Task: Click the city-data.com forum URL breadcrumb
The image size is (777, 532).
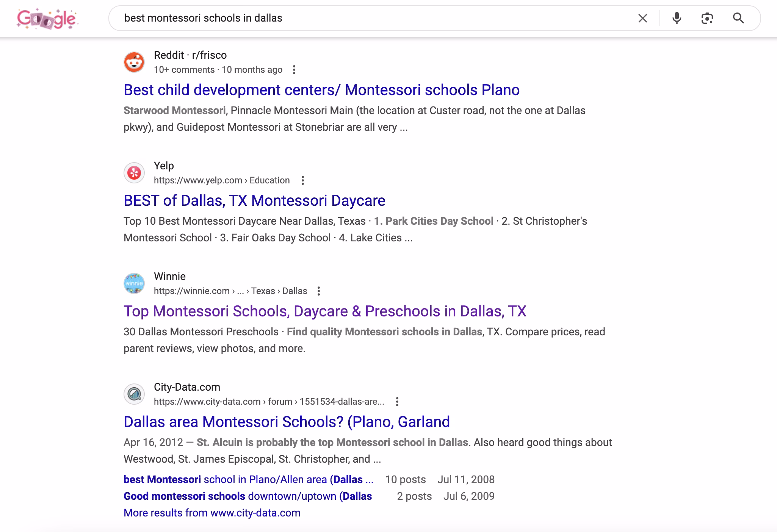Action: (x=269, y=402)
